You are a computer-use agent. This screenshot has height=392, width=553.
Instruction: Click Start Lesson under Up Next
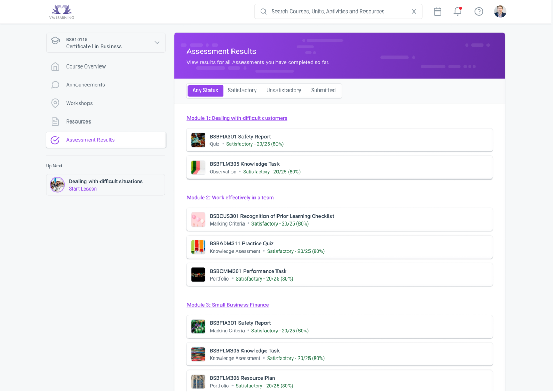click(82, 188)
